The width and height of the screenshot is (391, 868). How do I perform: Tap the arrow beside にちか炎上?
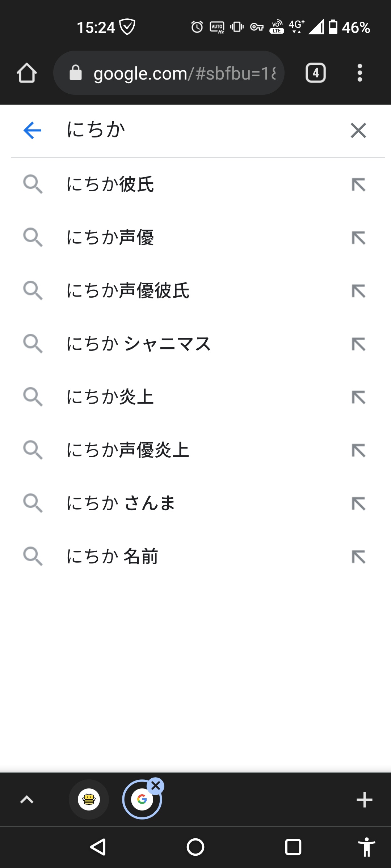pyautogui.click(x=358, y=397)
